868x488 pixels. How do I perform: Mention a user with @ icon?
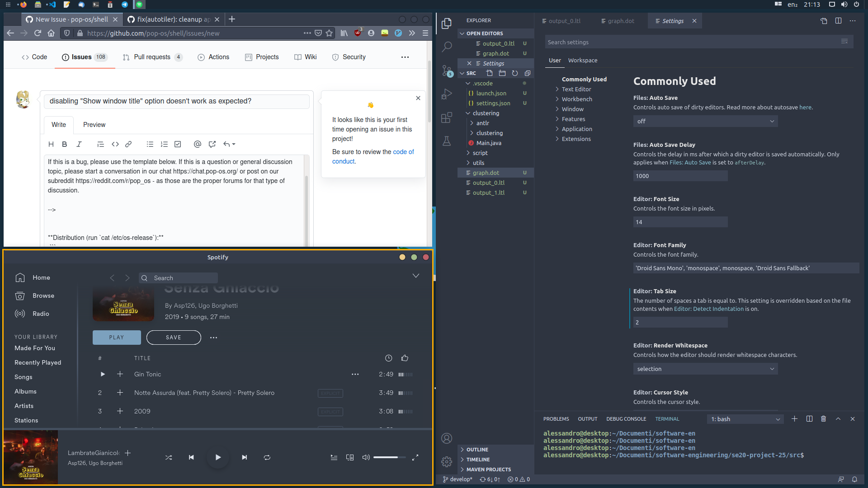tap(197, 144)
